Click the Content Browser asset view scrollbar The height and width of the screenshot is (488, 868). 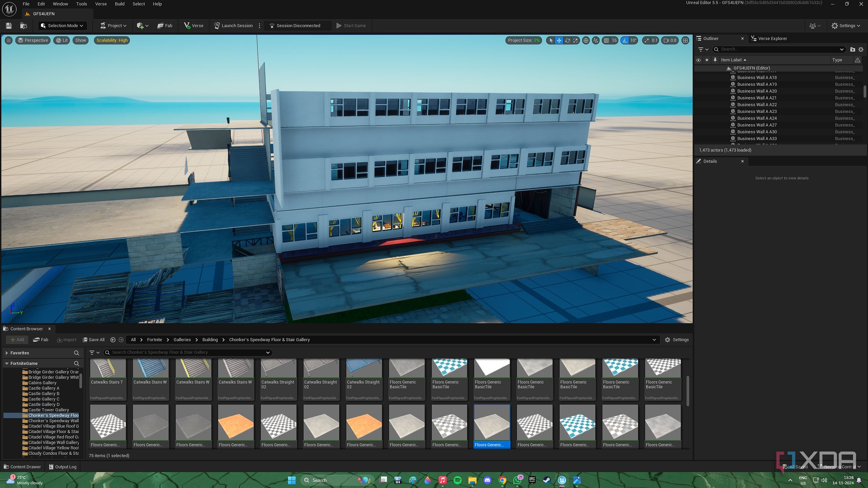point(688,391)
